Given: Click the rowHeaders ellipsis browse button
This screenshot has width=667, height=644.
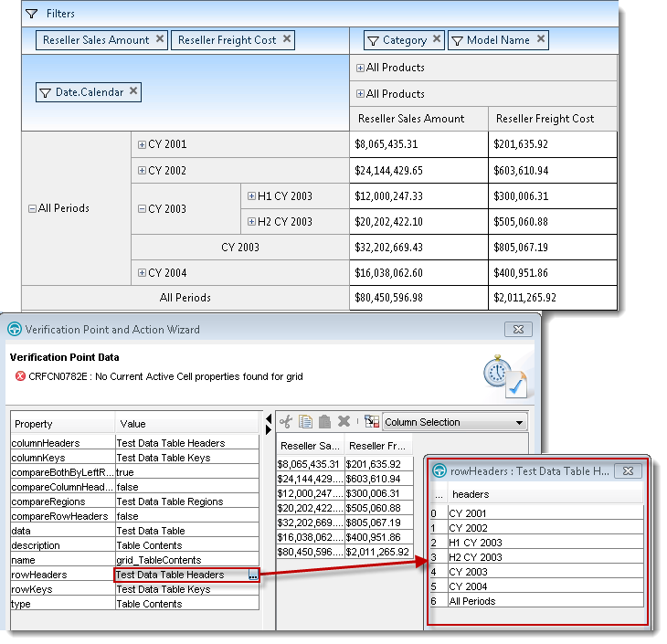Looking at the screenshot, I should [x=252, y=575].
